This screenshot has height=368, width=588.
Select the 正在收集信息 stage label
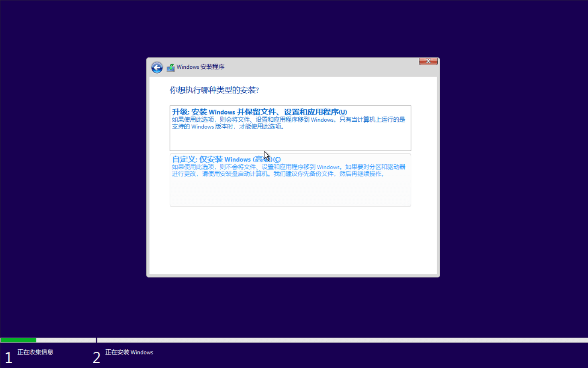(35, 352)
